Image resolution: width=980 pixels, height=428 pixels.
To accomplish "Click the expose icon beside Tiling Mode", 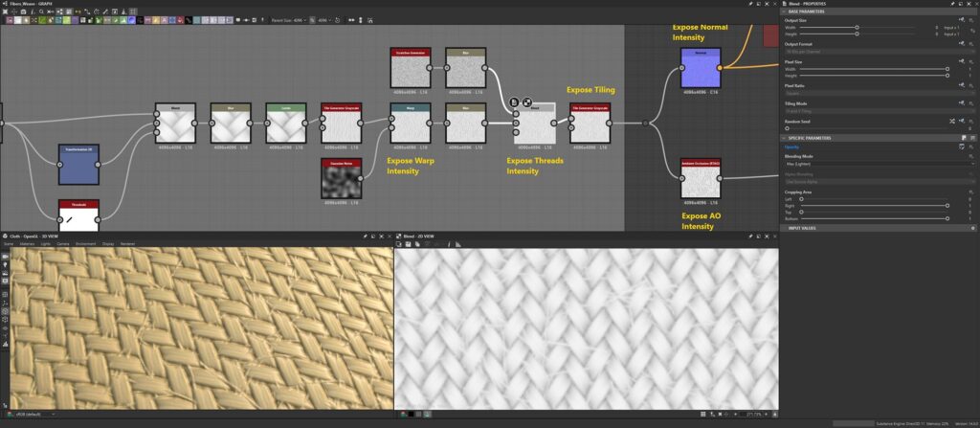I will click(x=961, y=102).
